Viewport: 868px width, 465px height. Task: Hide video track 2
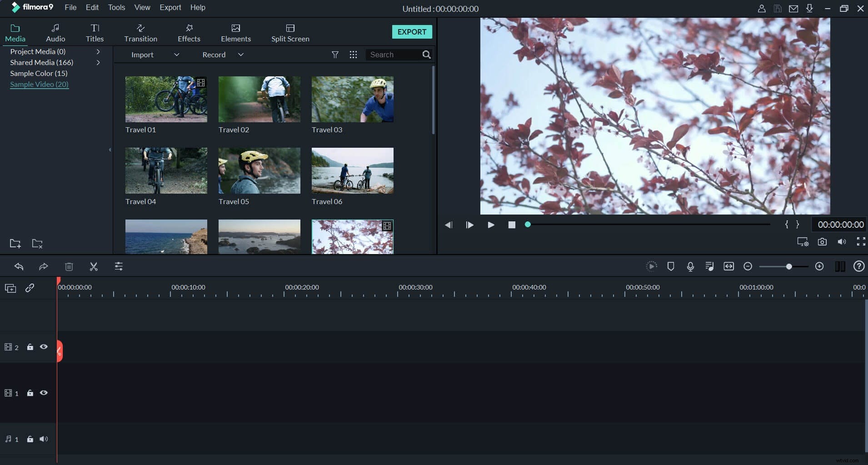click(x=44, y=347)
